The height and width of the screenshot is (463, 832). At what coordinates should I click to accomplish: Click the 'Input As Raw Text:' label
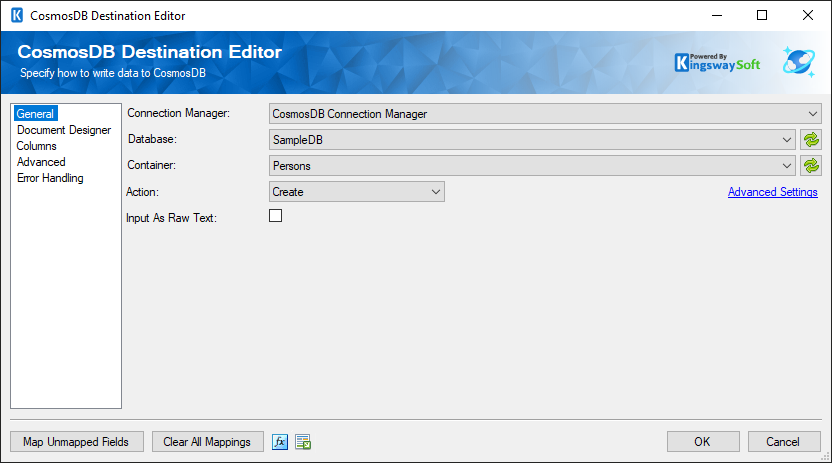point(171,218)
